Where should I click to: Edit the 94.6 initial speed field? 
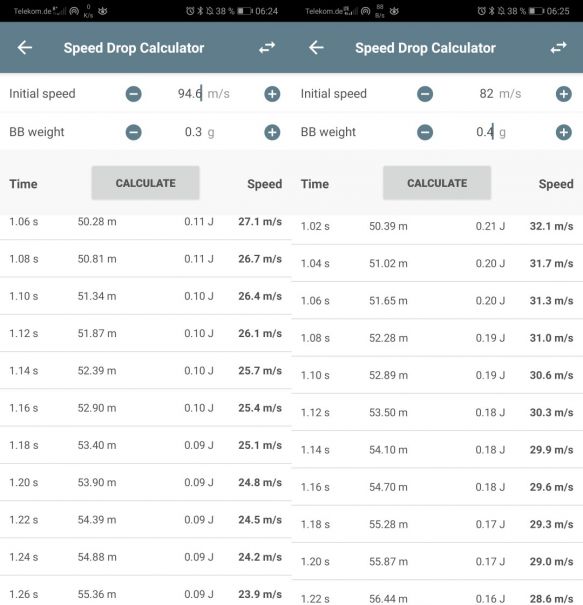click(190, 94)
